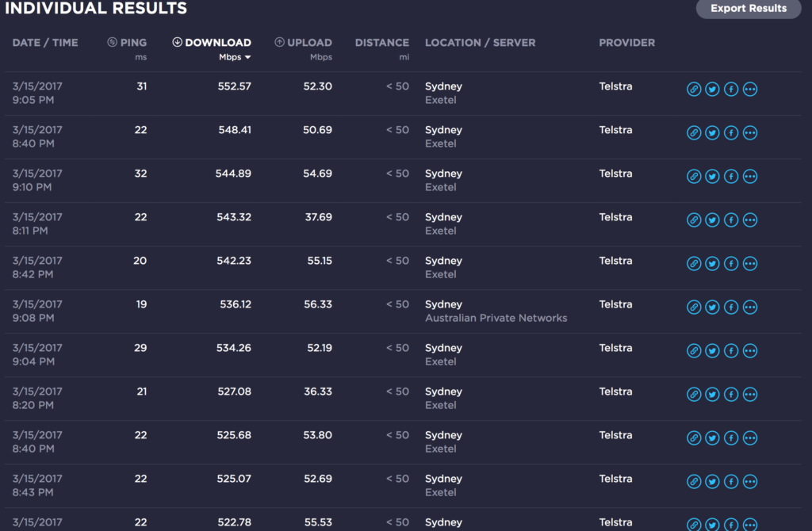Select the 37.69 upload value
The image size is (812, 531).
coord(319,217)
